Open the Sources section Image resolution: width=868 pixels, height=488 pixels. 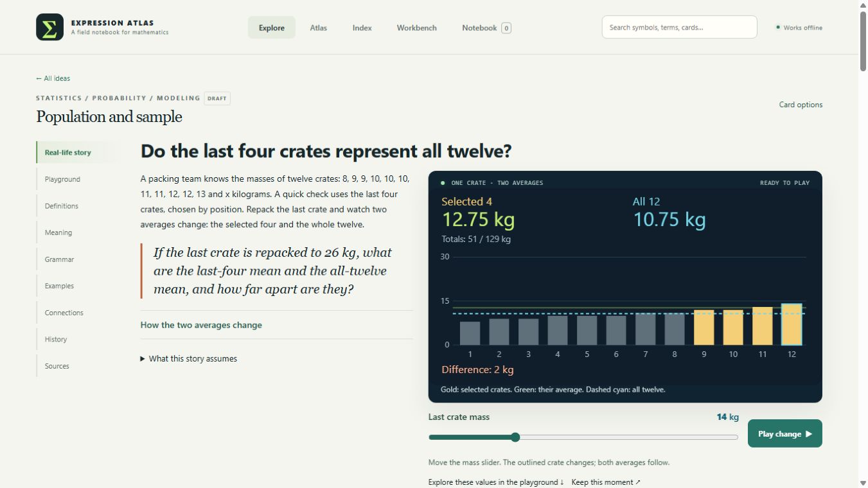pos(78,366)
